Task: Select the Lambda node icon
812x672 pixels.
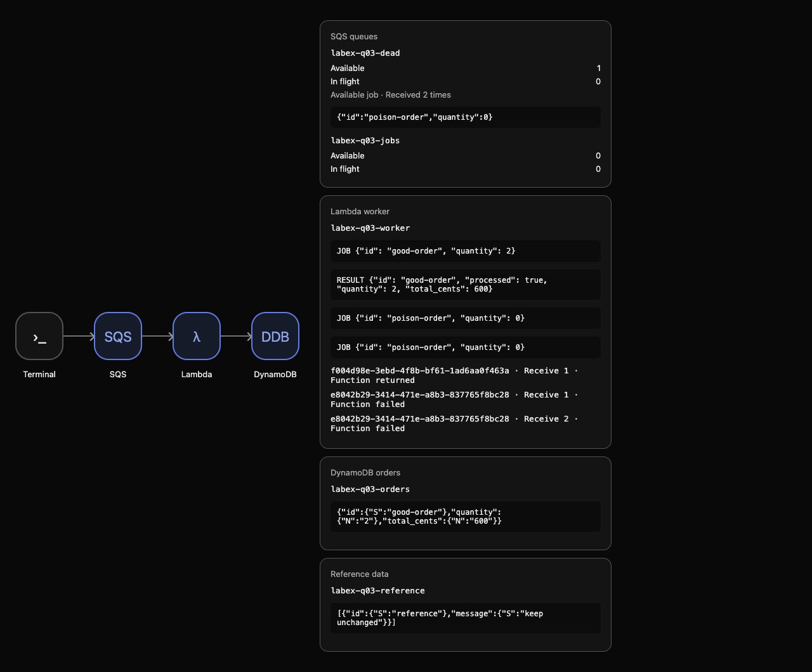Action: click(x=197, y=336)
